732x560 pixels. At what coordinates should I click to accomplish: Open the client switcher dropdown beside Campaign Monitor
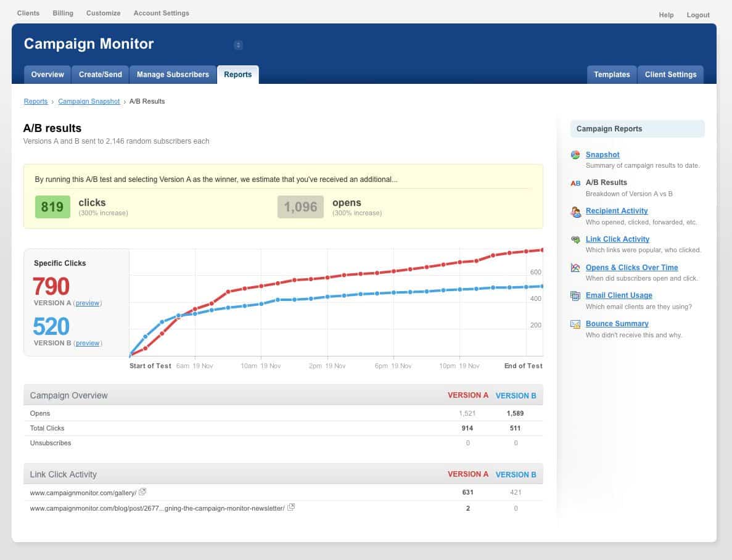238,45
